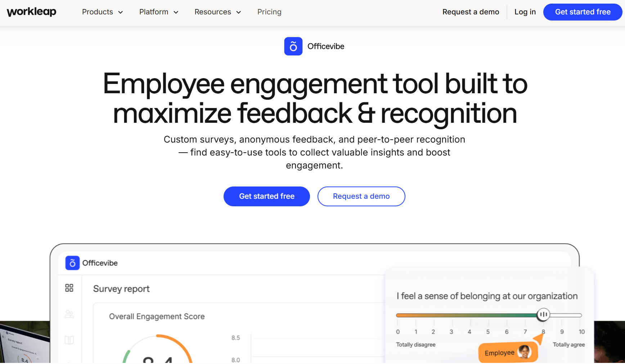Click the Overall Engagement Score label
625x364 pixels.
click(x=157, y=316)
